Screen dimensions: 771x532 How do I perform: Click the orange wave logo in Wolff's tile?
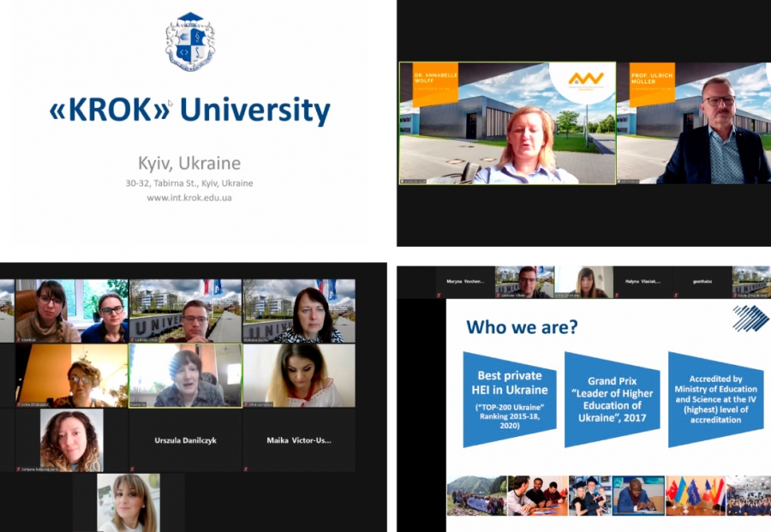(586, 79)
